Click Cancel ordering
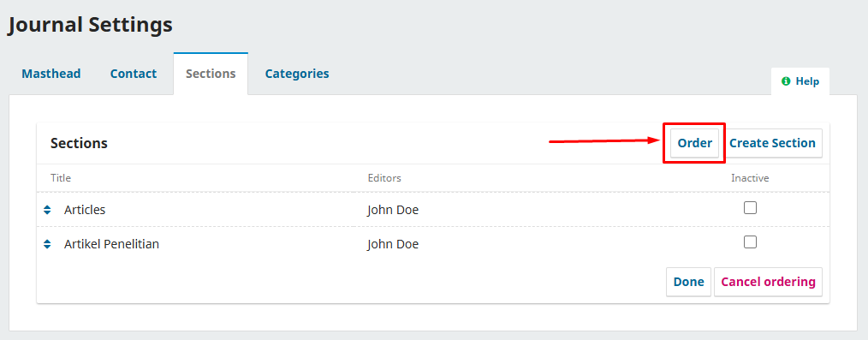Image resolution: width=868 pixels, height=340 pixels. [x=769, y=282]
